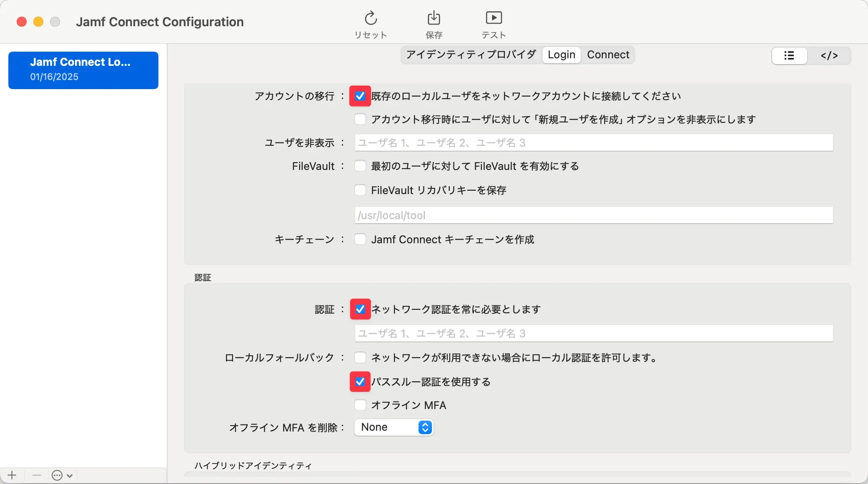Open the ellipsis more actions menu
This screenshot has width=868, height=484.
click(x=62, y=475)
